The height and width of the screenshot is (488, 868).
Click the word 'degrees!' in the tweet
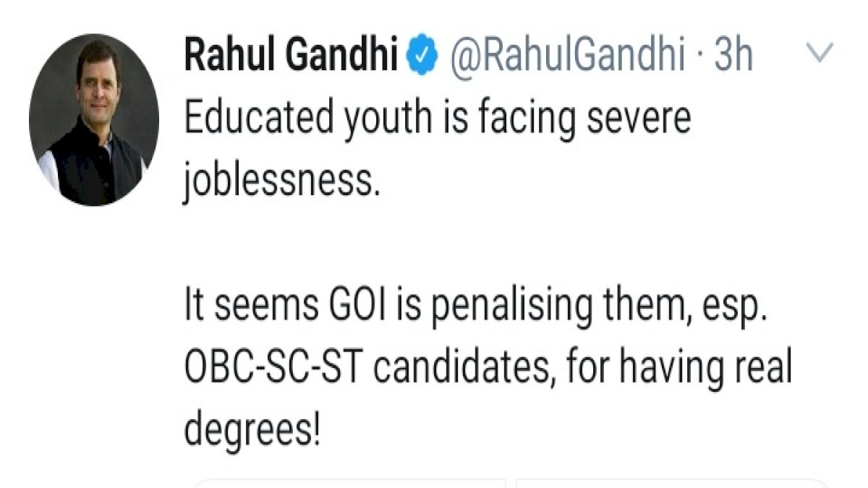tap(252, 433)
